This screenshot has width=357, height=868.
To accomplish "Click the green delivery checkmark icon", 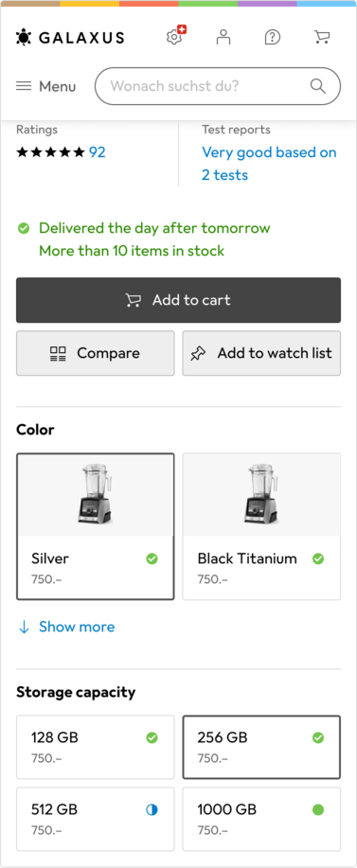I will coord(24,228).
